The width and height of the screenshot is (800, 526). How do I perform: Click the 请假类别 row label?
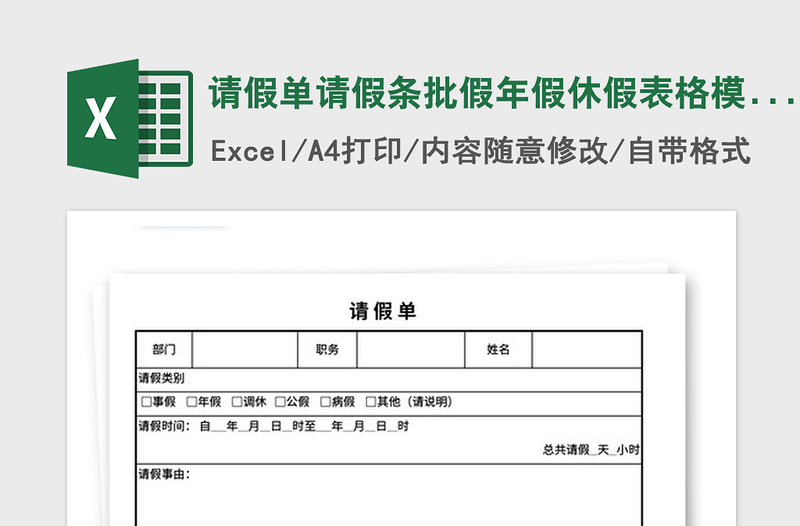(x=161, y=378)
